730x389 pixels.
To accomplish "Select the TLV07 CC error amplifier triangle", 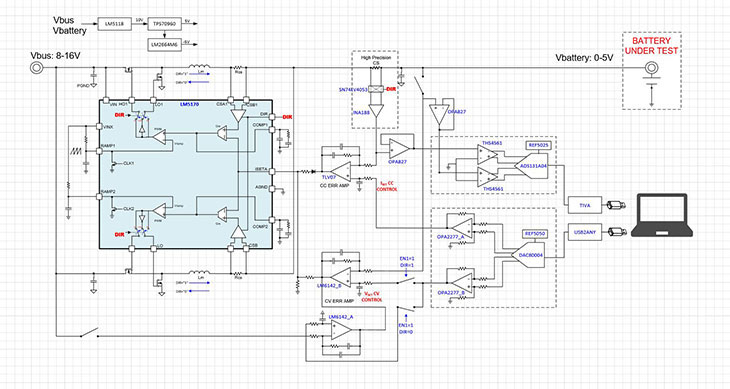I will [341, 172].
